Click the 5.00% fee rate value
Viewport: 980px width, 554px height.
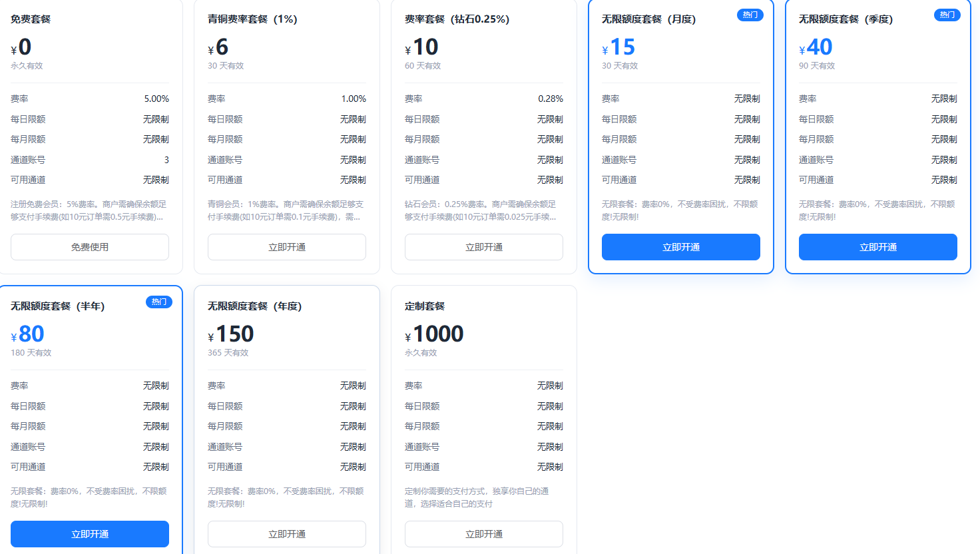pyautogui.click(x=156, y=99)
